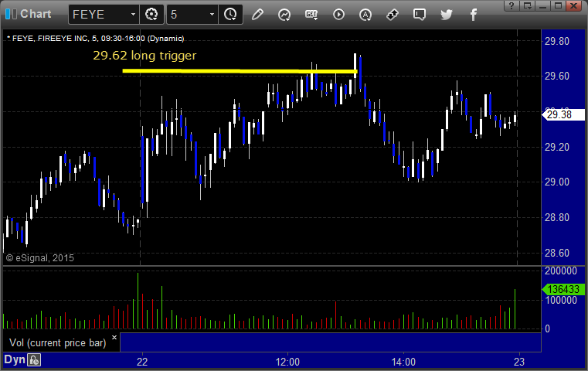The image size is (588, 371).
Task: Open the studies chart-line icon menu
Action: [284, 15]
